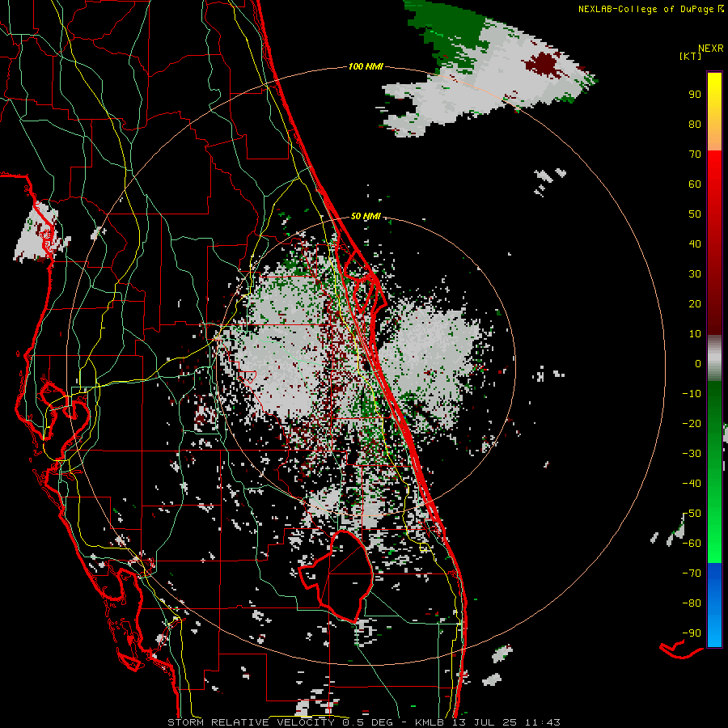The height and width of the screenshot is (728, 728).
Task: Click the -20 value on the velocity scale
Action: click(692, 424)
